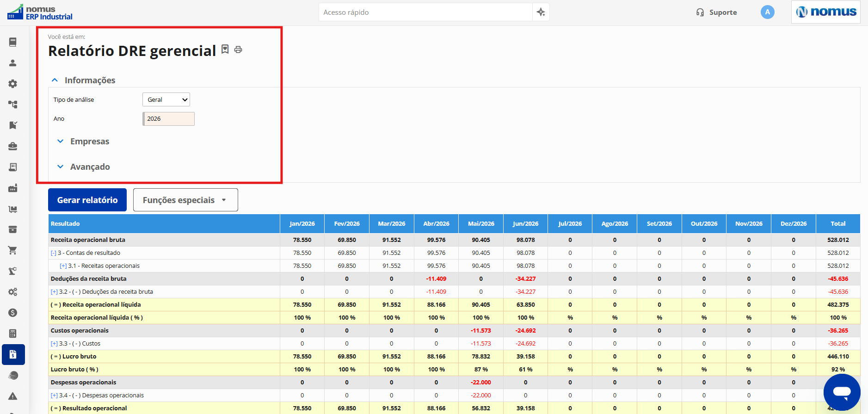
Task: Click the Gerar relatório button
Action: click(x=87, y=200)
